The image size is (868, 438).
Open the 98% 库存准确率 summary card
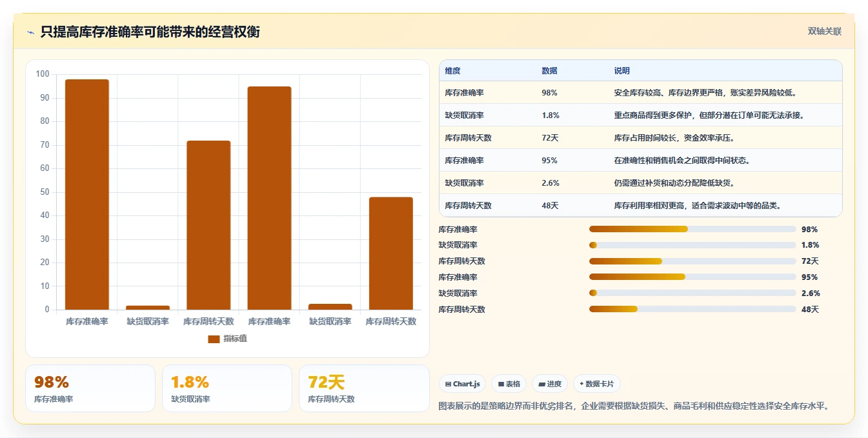click(x=90, y=388)
